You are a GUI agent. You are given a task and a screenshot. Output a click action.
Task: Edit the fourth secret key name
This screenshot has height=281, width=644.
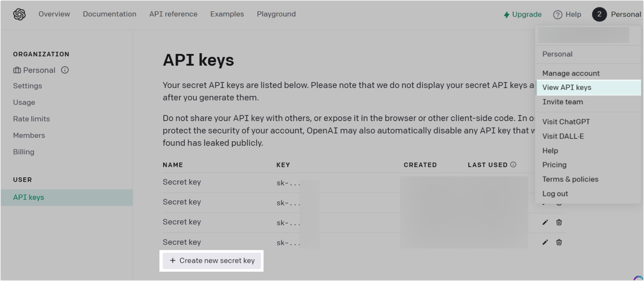point(545,243)
